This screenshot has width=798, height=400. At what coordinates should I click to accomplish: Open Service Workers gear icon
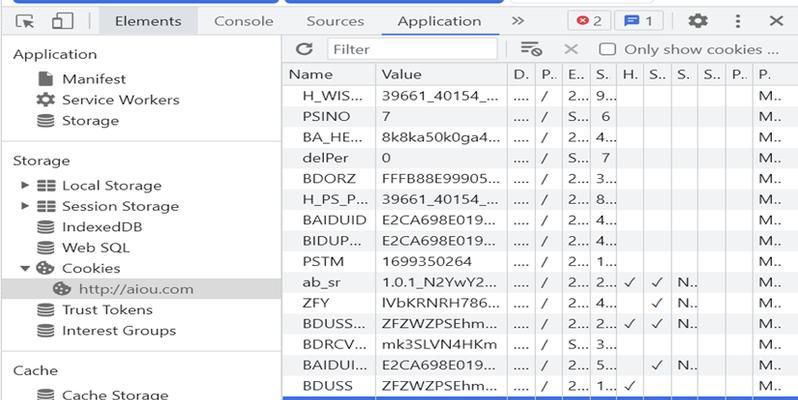point(45,99)
